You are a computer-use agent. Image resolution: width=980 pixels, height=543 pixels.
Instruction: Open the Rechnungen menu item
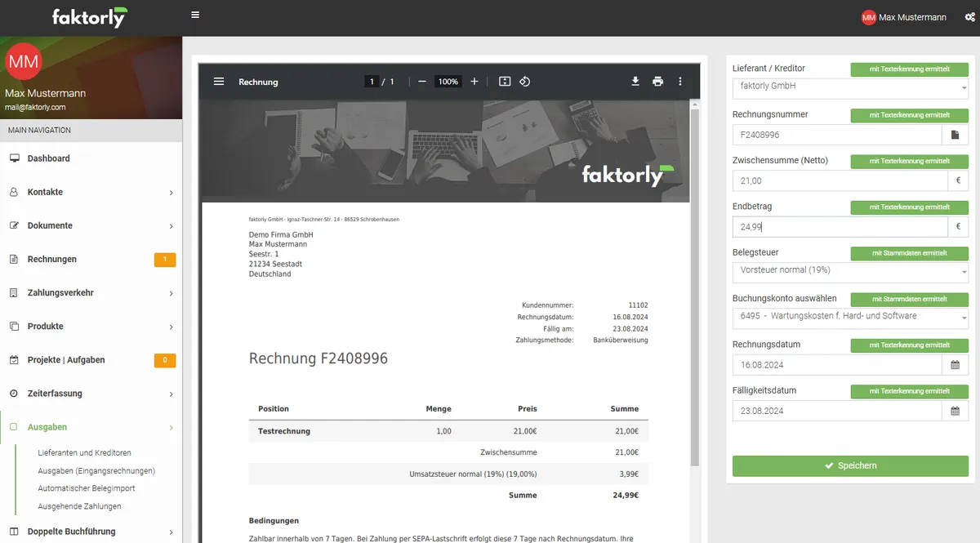click(91, 259)
